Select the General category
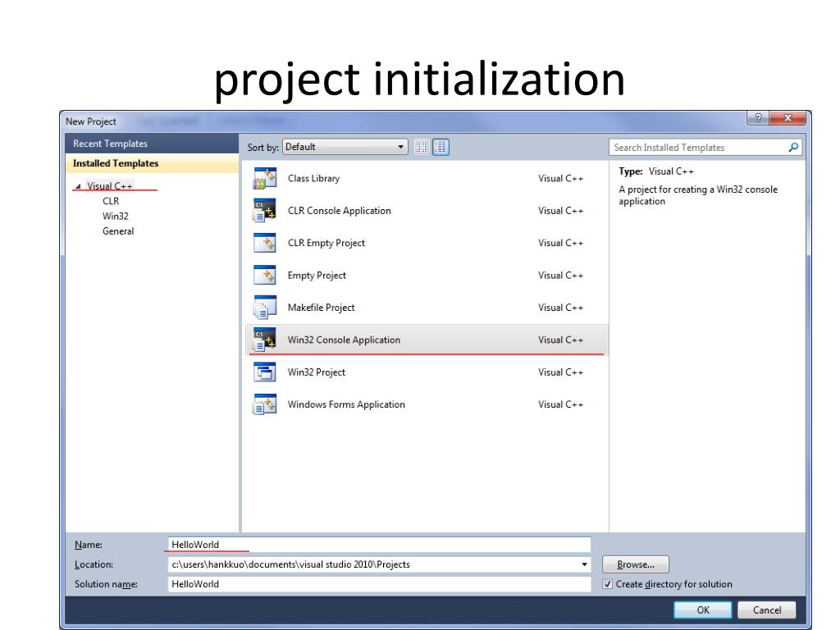The height and width of the screenshot is (630, 840). pos(118,231)
